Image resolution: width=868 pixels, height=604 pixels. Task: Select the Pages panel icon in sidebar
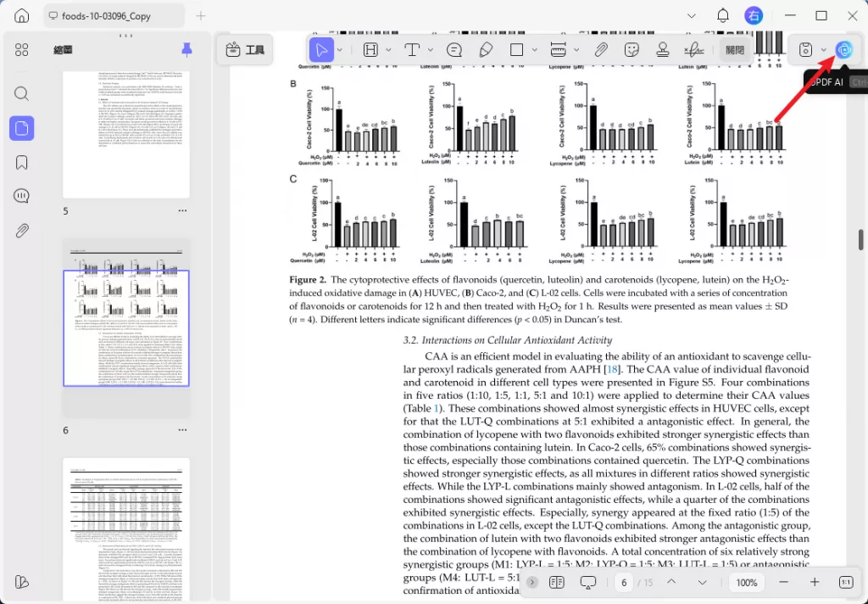click(x=21, y=129)
